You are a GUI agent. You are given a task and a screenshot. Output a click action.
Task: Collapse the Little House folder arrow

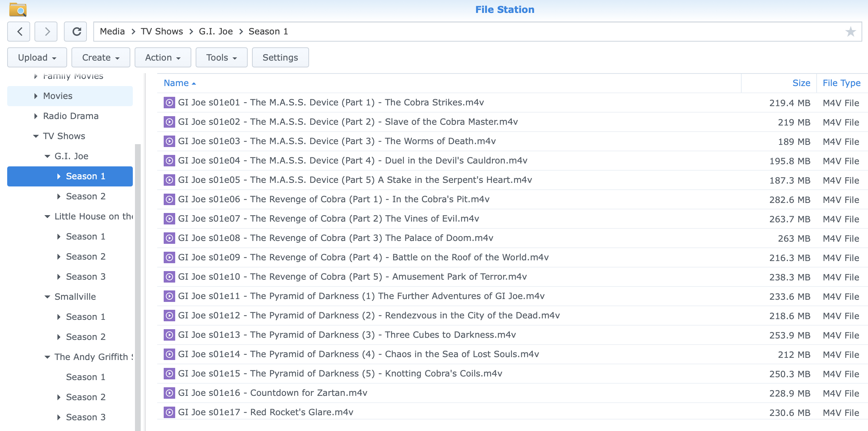tap(47, 217)
